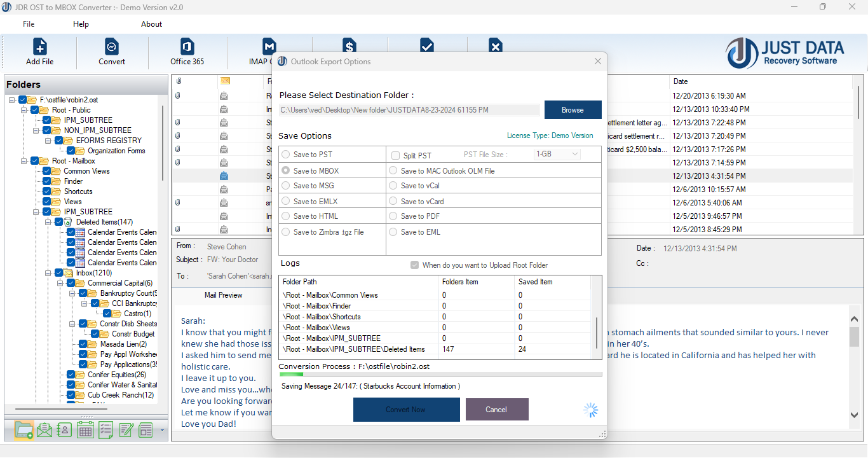Open the About menu
The height and width of the screenshot is (458, 868).
coord(151,24)
